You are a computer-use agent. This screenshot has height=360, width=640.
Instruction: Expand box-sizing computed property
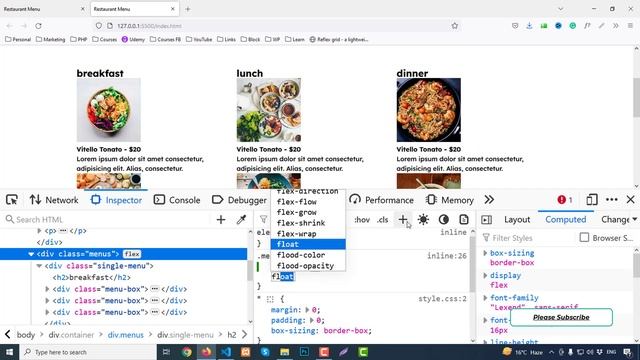pyautogui.click(x=485, y=253)
